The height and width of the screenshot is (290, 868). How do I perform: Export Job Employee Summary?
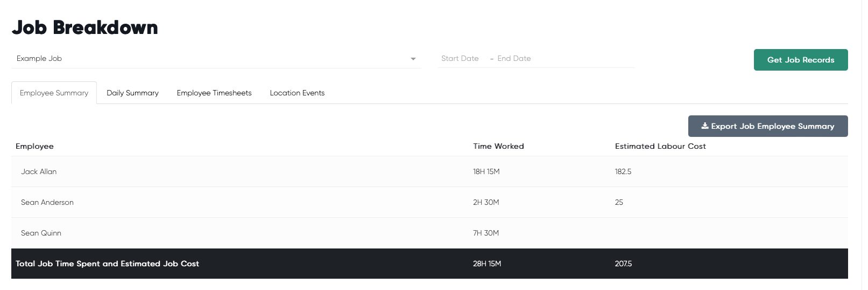coord(768,126)
